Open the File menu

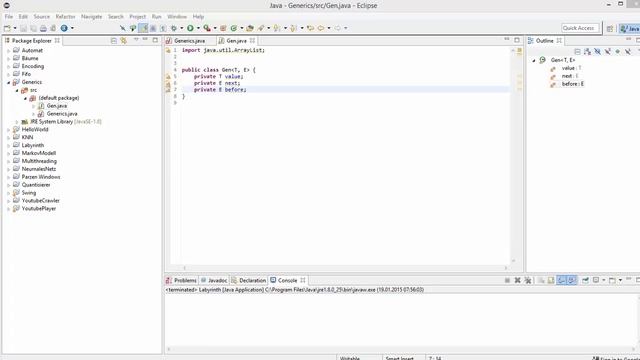click(x=9, y=17)
